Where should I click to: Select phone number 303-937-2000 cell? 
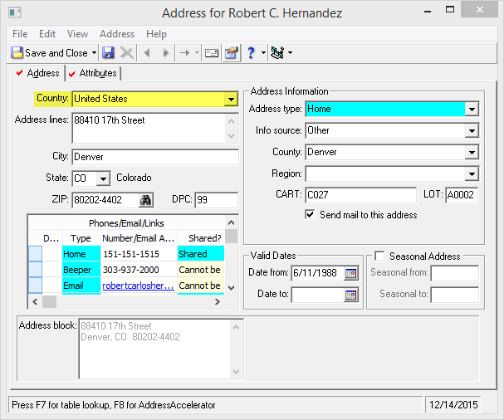tap(139, 270)
